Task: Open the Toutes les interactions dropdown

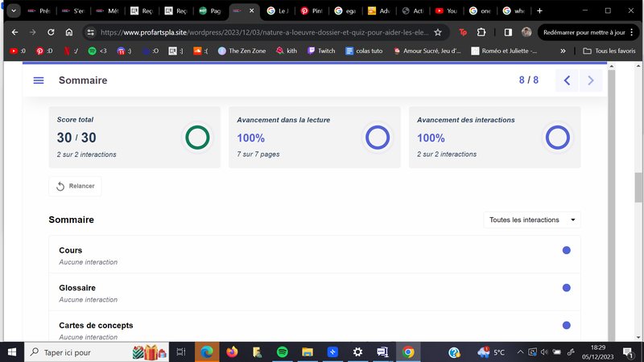Action: tap(533, 220)
